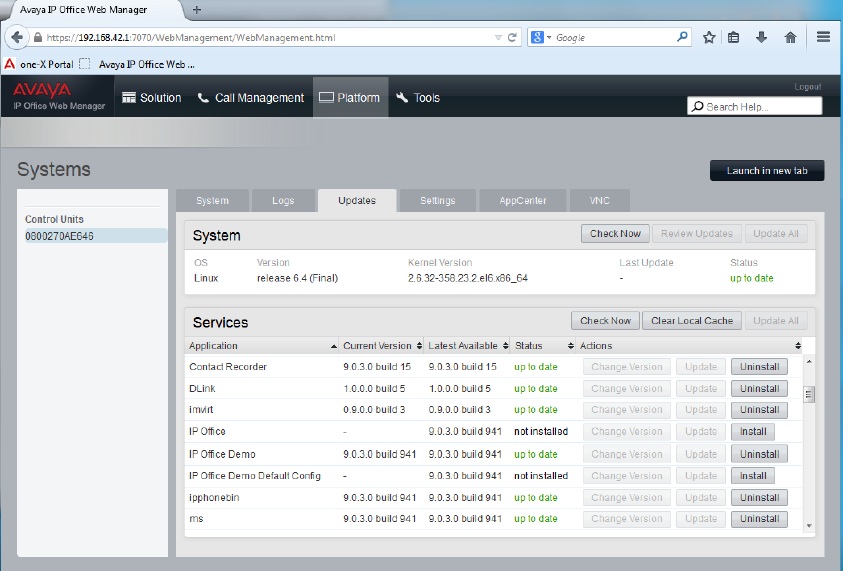Image resolution: width=843 pixels, height=571 pixels.
Task: Click the Logout link
Action: click(x=808, y=87)
